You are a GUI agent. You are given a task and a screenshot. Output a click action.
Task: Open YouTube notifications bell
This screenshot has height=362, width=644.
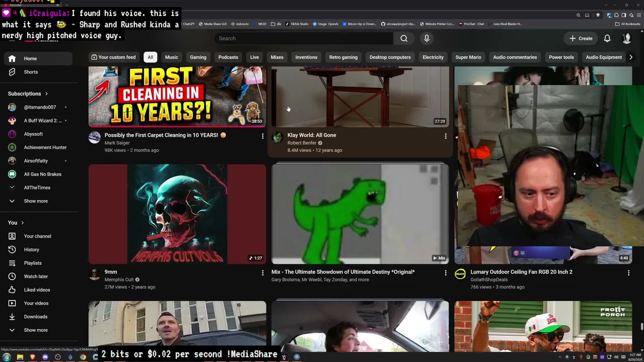coord(607,38)
